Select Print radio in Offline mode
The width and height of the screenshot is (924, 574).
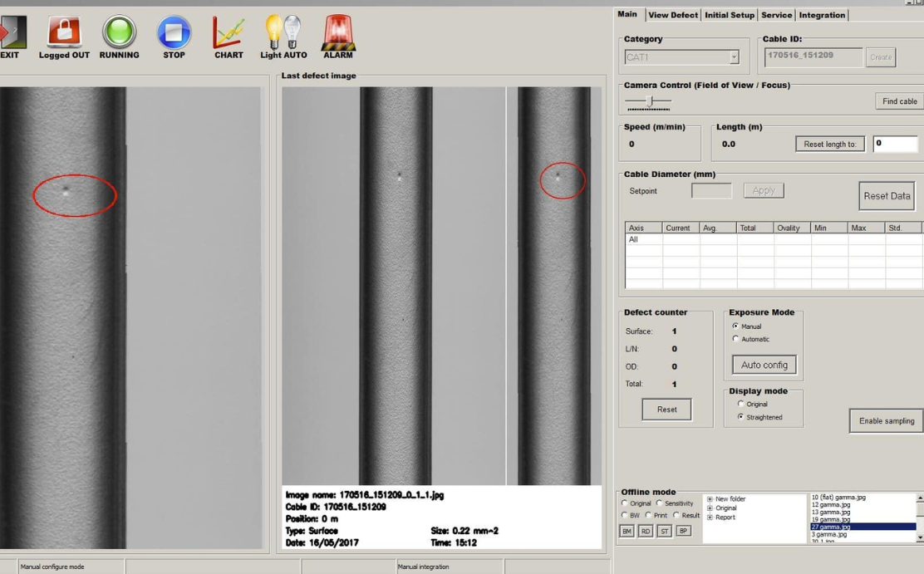point(648,515)
